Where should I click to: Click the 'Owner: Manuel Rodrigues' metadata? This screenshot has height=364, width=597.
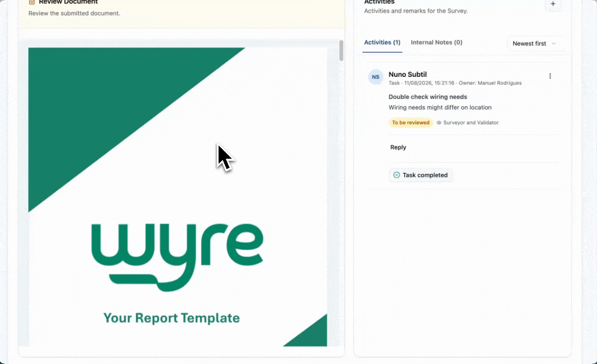coord(490,83)
